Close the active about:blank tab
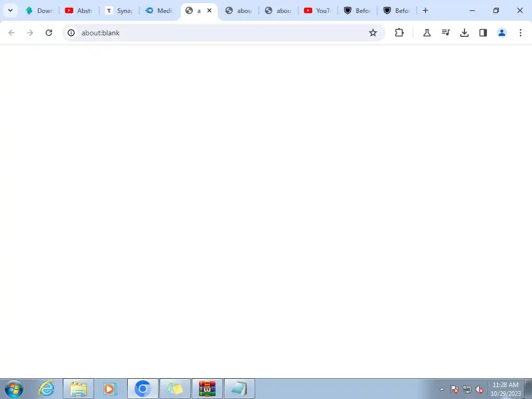Image resolution: width=532 pixels, height=399 pixels. [209, 10]
